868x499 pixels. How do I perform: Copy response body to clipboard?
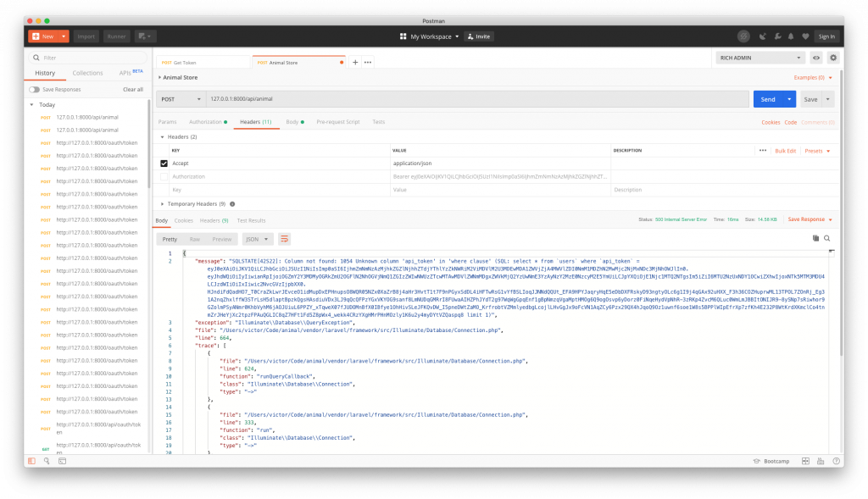[815, 238]
